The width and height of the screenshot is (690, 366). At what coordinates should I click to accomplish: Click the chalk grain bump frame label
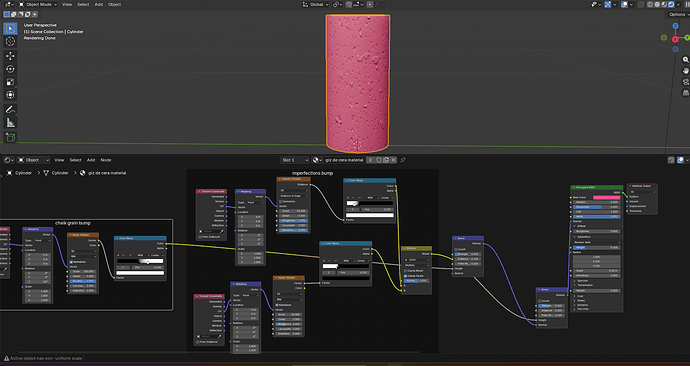[x=73, y=223]
